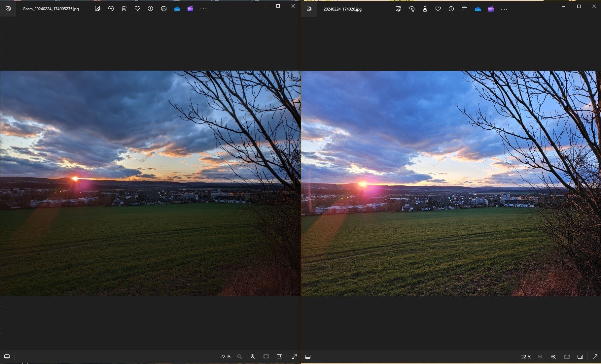Print the 20240224_174020.jpg photo

464,9
